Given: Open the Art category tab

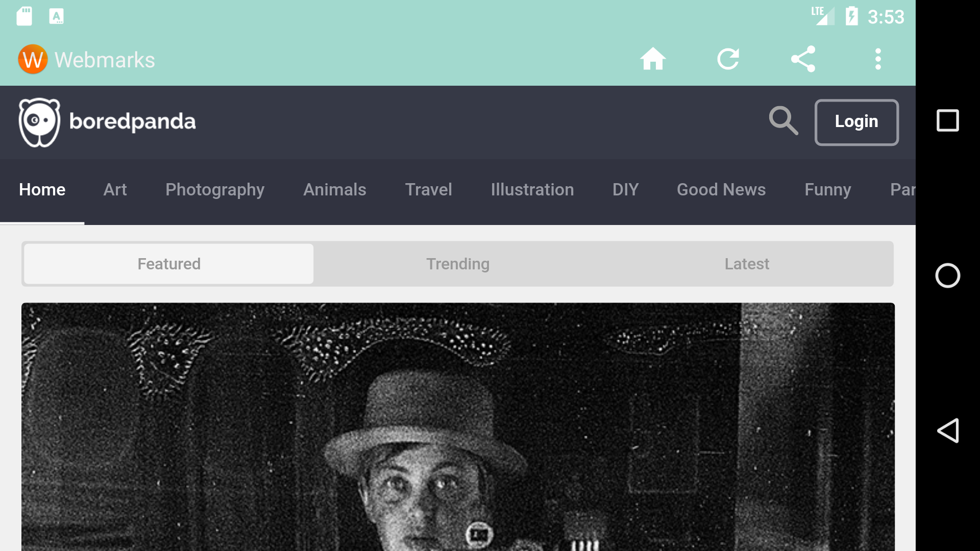Looking at the screenshot, I should click(115, 190).
